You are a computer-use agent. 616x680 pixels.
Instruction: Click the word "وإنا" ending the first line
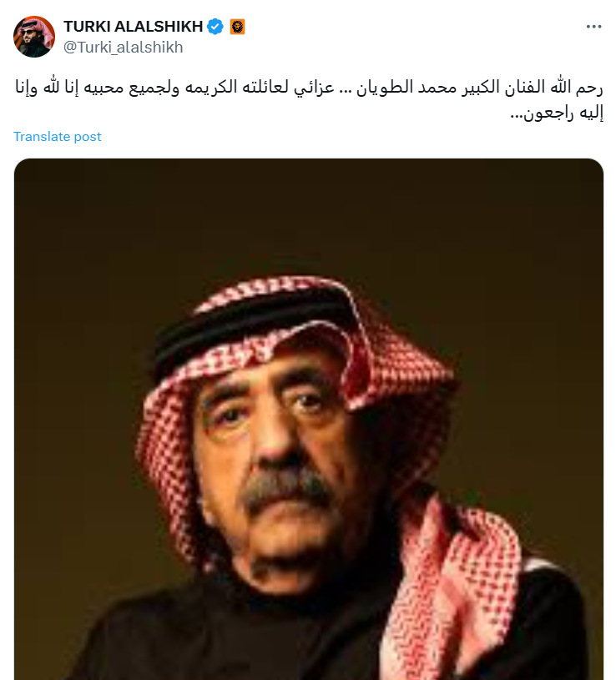(x=27, y=88)
